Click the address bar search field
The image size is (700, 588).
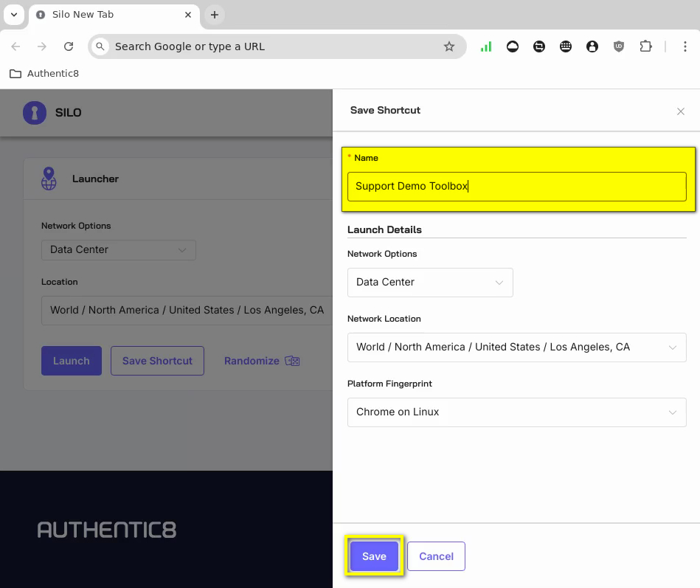pos(277,46)
